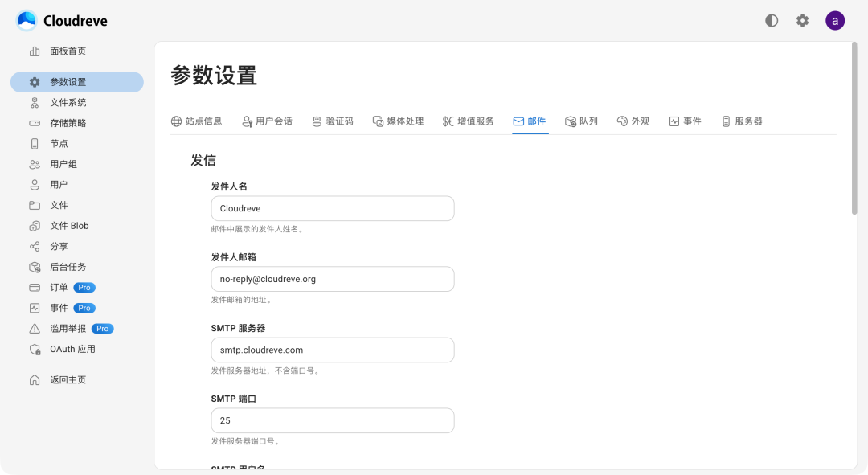The width and height of the screenshot is (868, 475).
Task: Open 后台任务 using its sidebar icon
Action: [x=35, y=266]
